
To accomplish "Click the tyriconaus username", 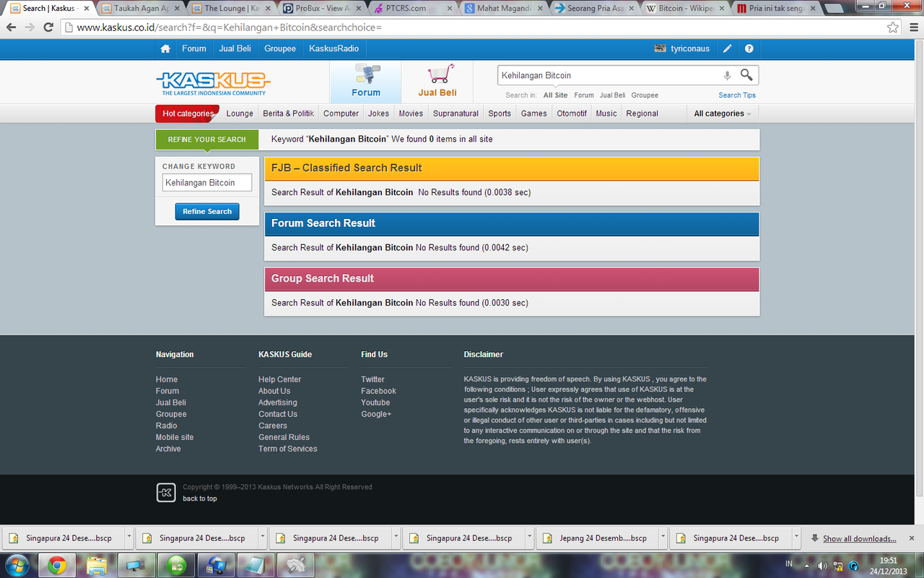I will (x=690, y=48).
